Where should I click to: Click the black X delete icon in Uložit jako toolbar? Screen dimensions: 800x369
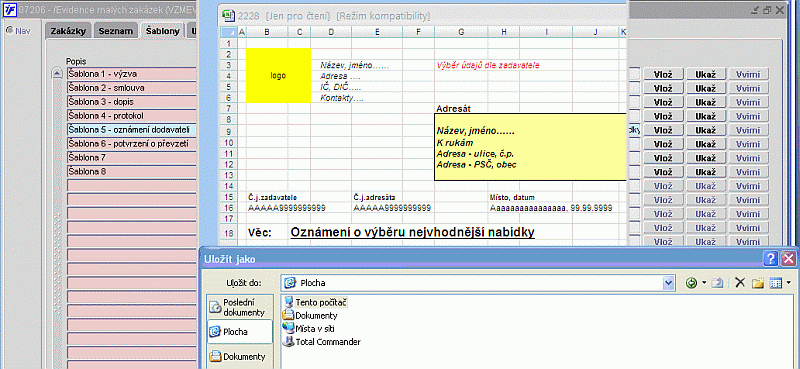(x=740, y=283)
